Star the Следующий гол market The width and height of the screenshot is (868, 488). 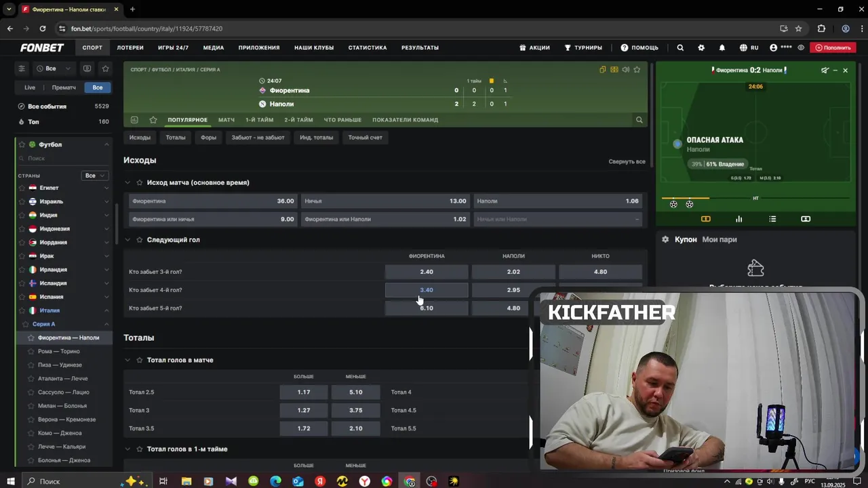click(x=140, y=240)
